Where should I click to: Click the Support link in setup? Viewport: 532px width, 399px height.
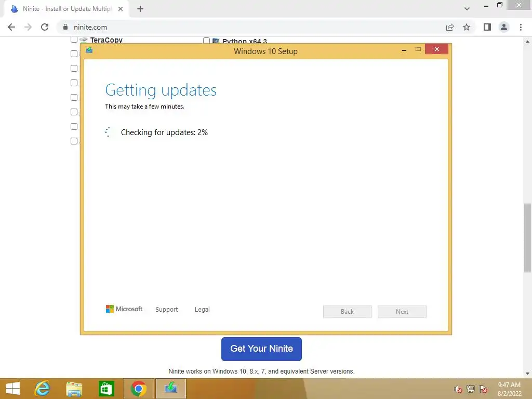pos(167,310)
